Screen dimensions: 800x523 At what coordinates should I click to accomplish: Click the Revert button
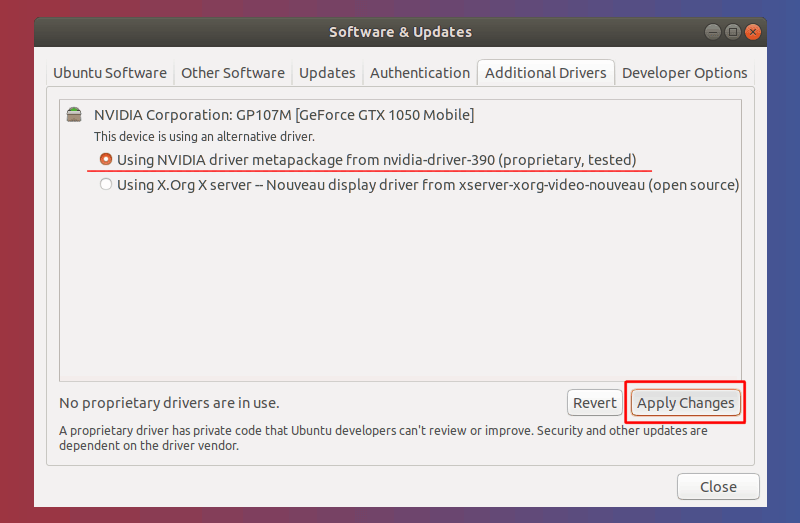tap(594, 403)
